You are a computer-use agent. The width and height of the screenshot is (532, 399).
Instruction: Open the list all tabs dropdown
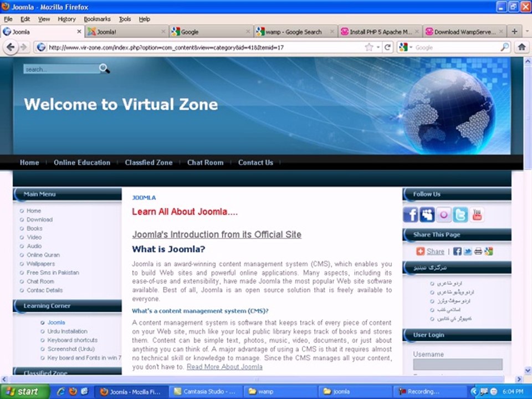(x=527, y=31)
